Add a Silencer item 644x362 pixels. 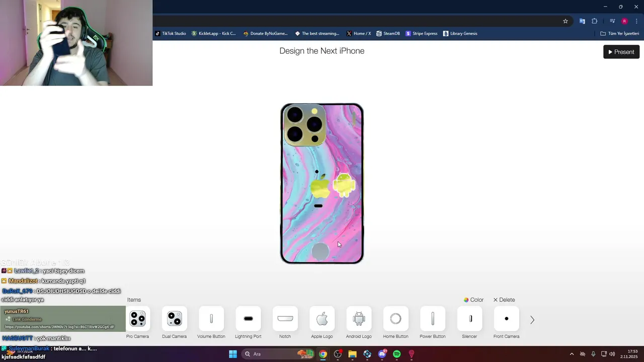point(469,319)
